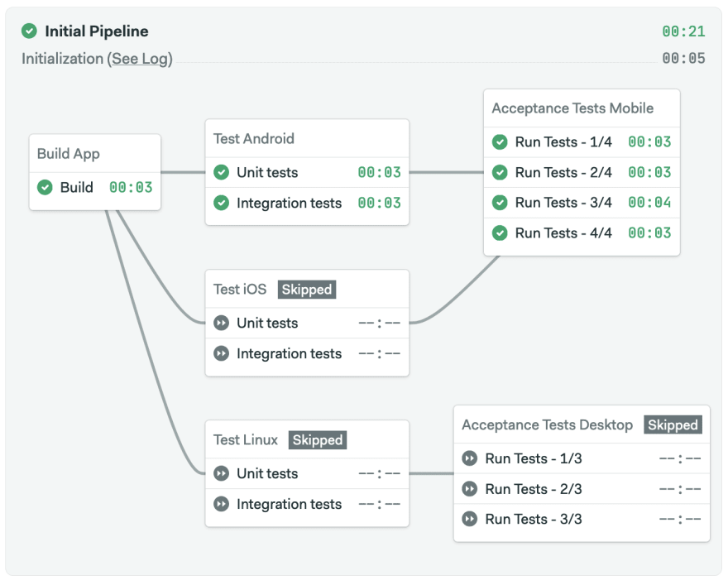Click the Test Android Unit tests checkmark
Image resolution: width=728 pixels, height=585 pixels.
click(222, 172)
